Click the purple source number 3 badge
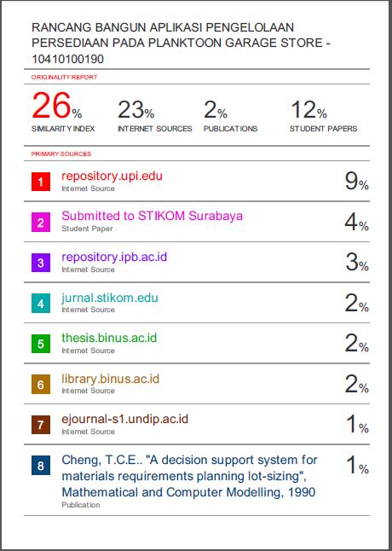Image resolution: width=392 pixels, height=551 pixels. (x=41, y=263)
